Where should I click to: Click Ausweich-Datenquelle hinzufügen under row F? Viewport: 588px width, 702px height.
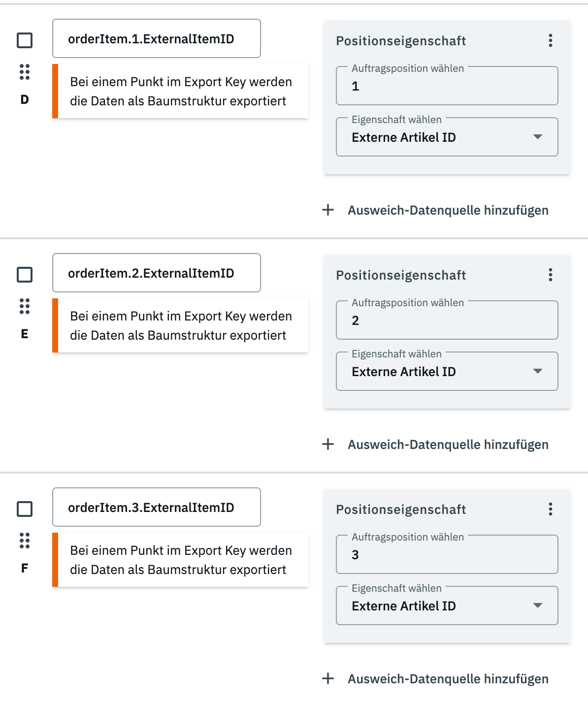pos(448,679)
